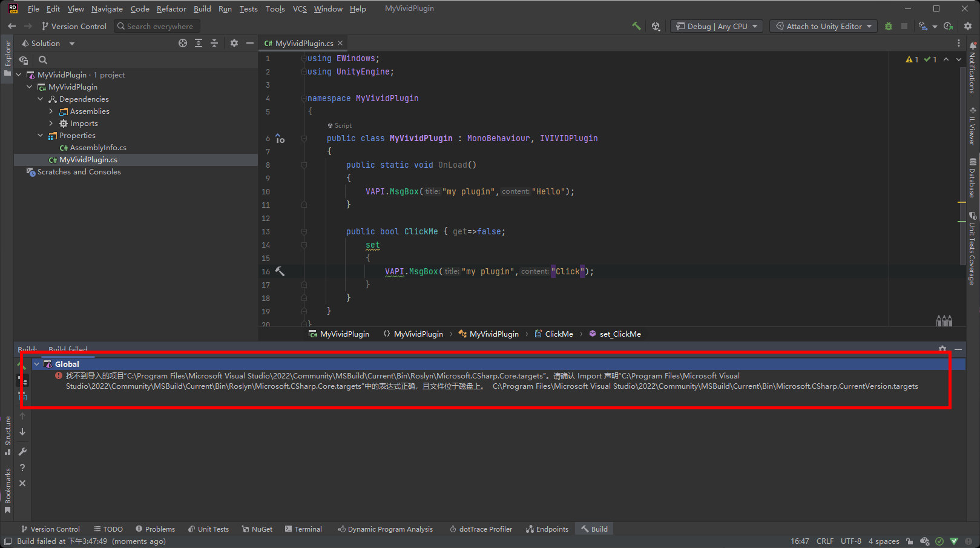Toggle the IL Viewer side panel

tap(973, 127)
